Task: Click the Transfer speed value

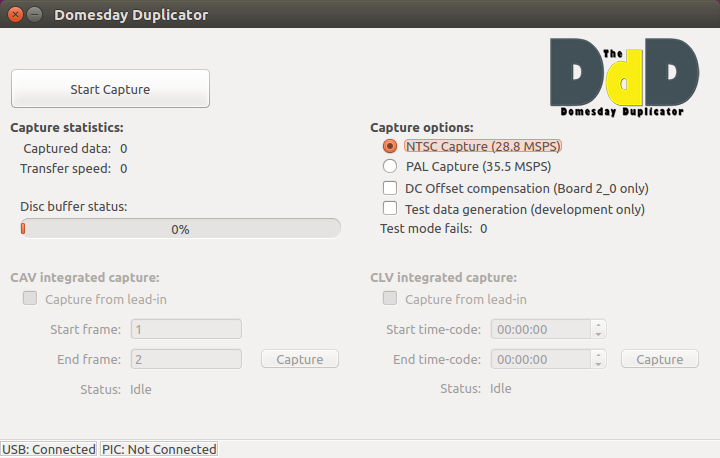Action: click(124, 169)
